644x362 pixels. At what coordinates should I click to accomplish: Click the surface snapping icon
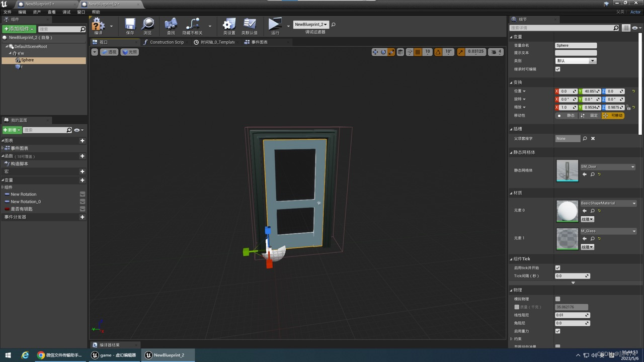click(410, 52)
